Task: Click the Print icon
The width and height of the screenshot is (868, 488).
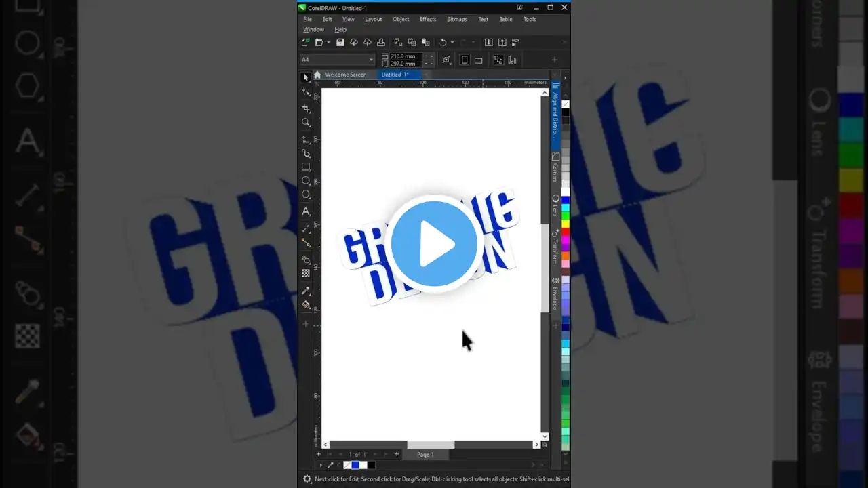Action: click(x=381, y=42)
